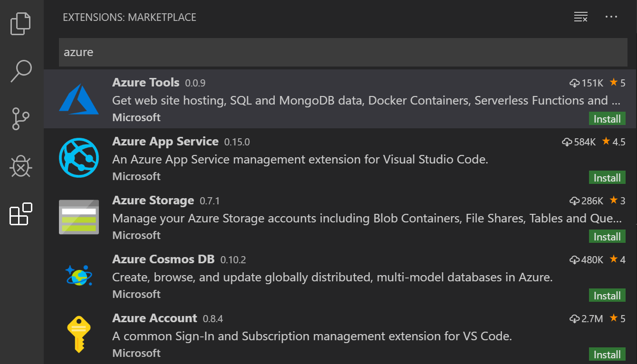637x364 pixels.
Task: Open the Search view in the activity bar
Action: tap(21, 71)
